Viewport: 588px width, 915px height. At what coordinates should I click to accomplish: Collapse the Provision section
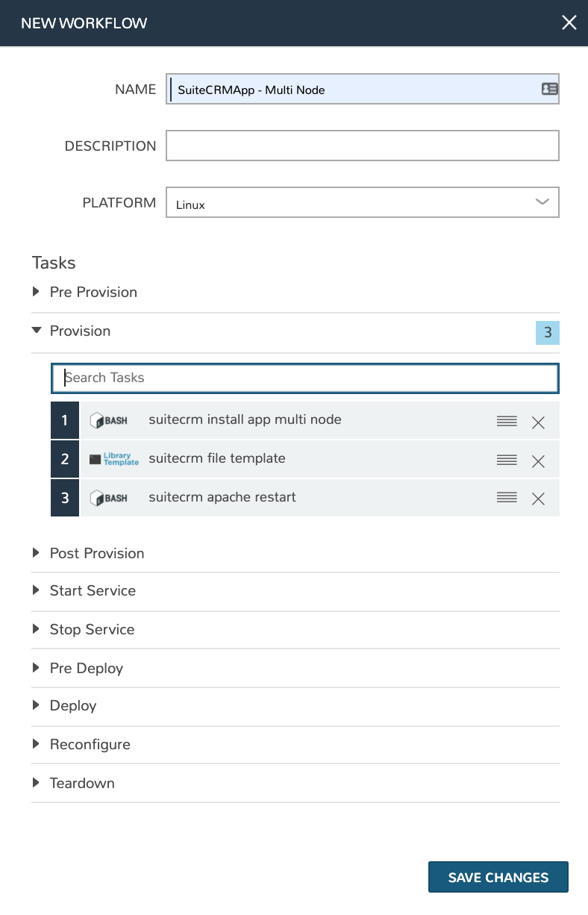[x=80, y=331]
